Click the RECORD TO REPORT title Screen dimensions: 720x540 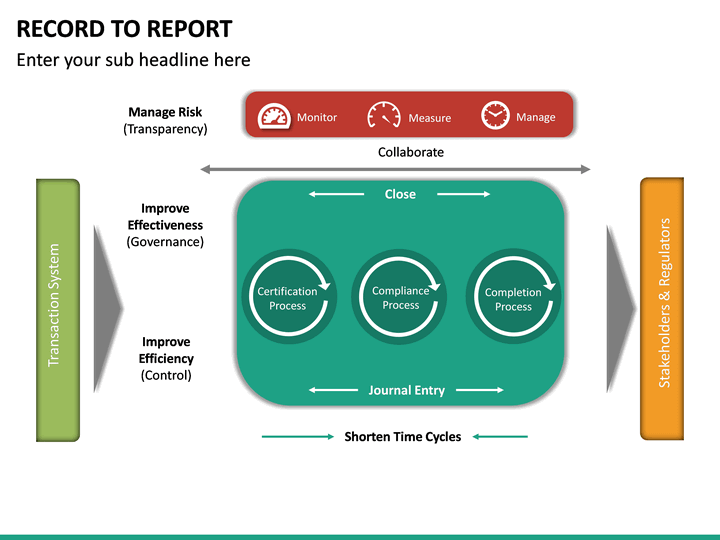pyautogui.click(x=125, y=29)
